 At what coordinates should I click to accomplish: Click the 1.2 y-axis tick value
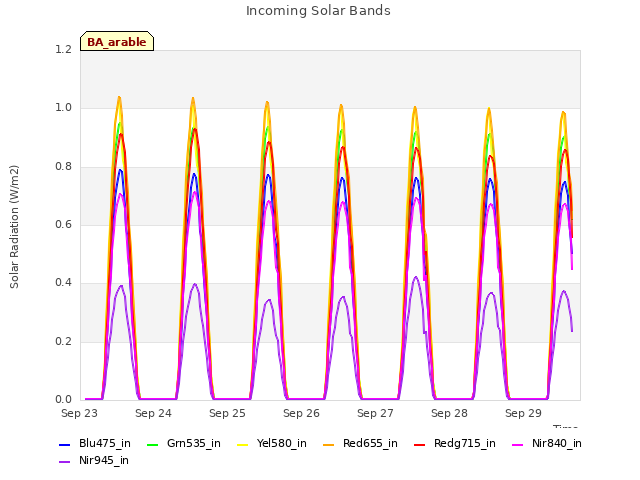63,49
